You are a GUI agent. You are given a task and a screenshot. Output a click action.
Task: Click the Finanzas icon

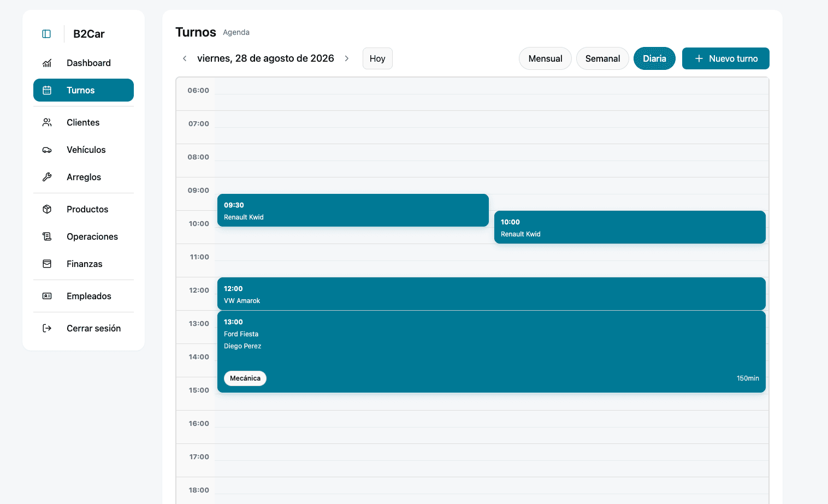pyautogui.click(x=47, y=264)
